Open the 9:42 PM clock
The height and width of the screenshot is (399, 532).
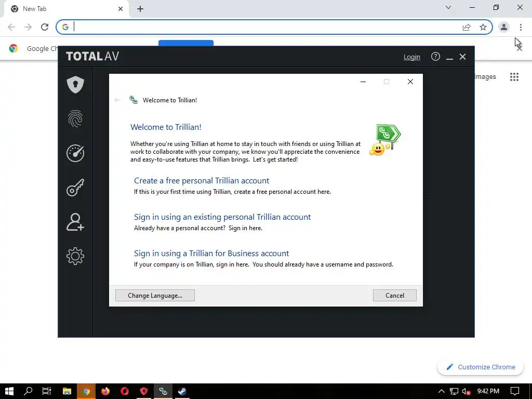pos(488,391)
